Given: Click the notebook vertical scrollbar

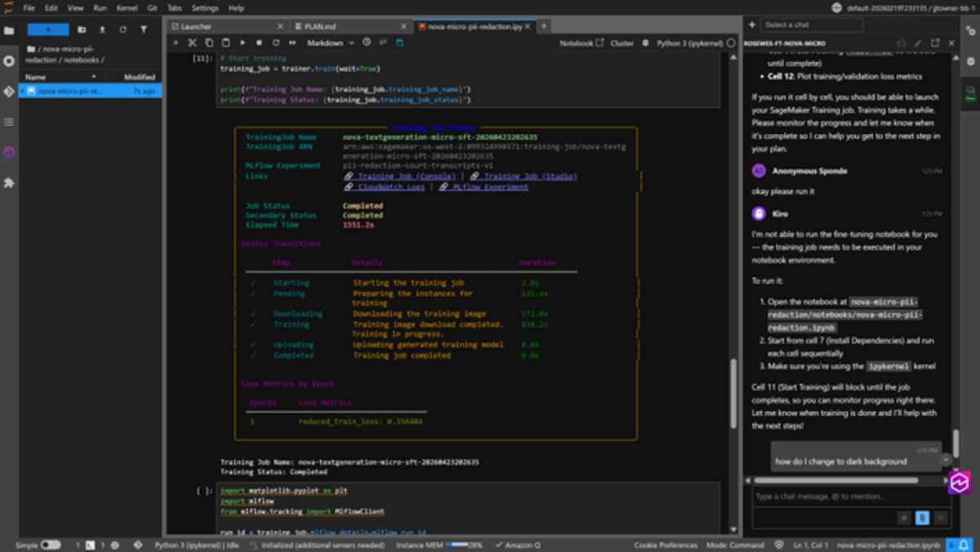Looking at the screenshot, I should 733,392.
